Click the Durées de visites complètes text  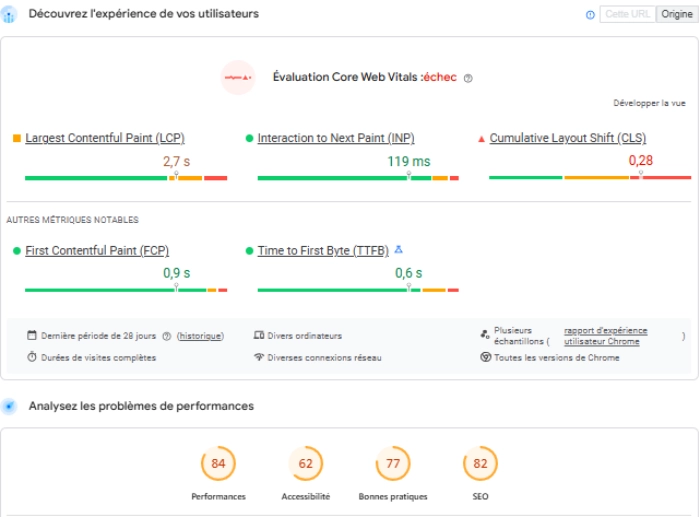pyautogui.click(x=98, y=358)
